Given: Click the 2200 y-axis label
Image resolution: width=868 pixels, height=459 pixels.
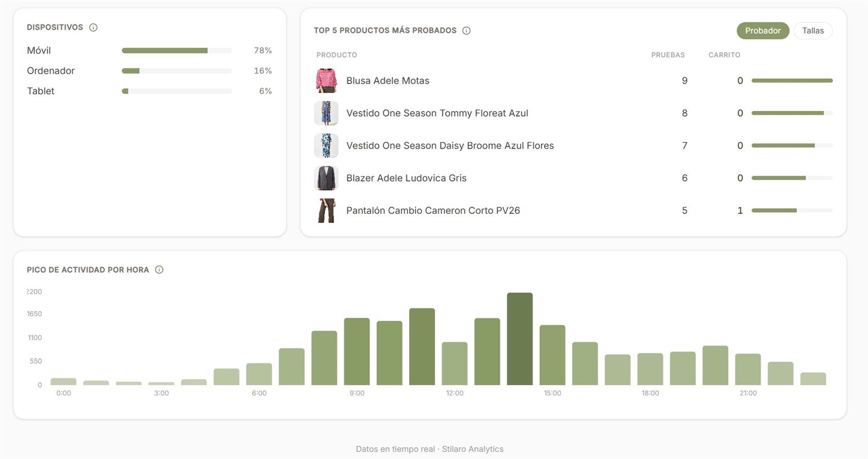Looking at the screenshot, I should pyautogui.click(x=34, y=291).
